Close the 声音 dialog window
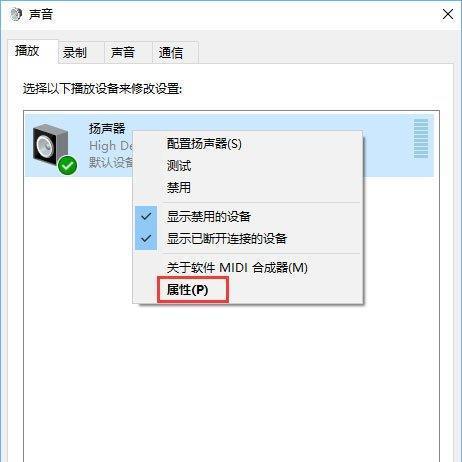 tap(448, 14)
